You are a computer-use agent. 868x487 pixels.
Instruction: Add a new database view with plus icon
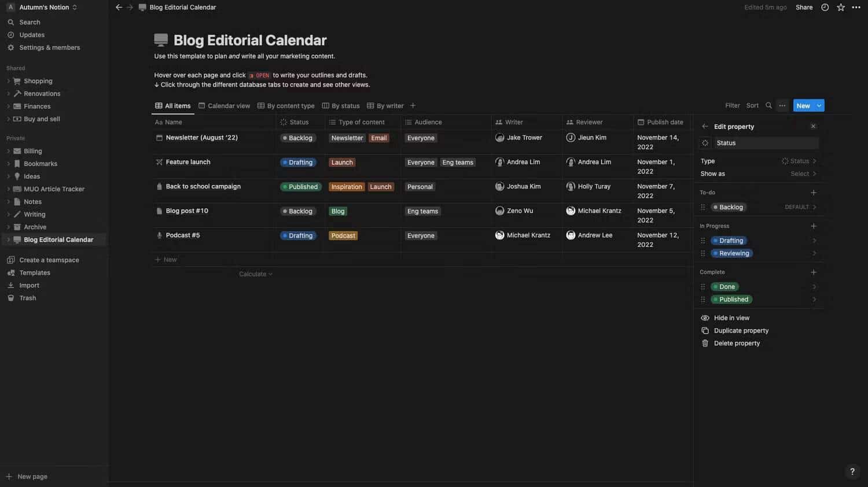pyautogui.click(x=413, y=106)
